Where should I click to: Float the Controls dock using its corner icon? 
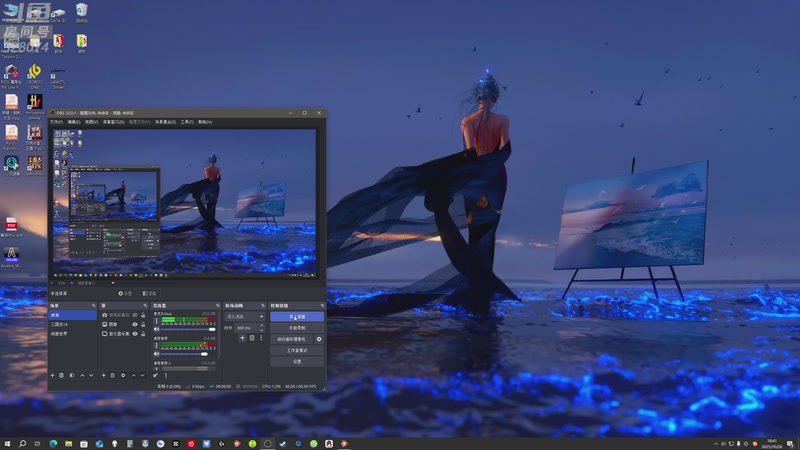[322, 306]
